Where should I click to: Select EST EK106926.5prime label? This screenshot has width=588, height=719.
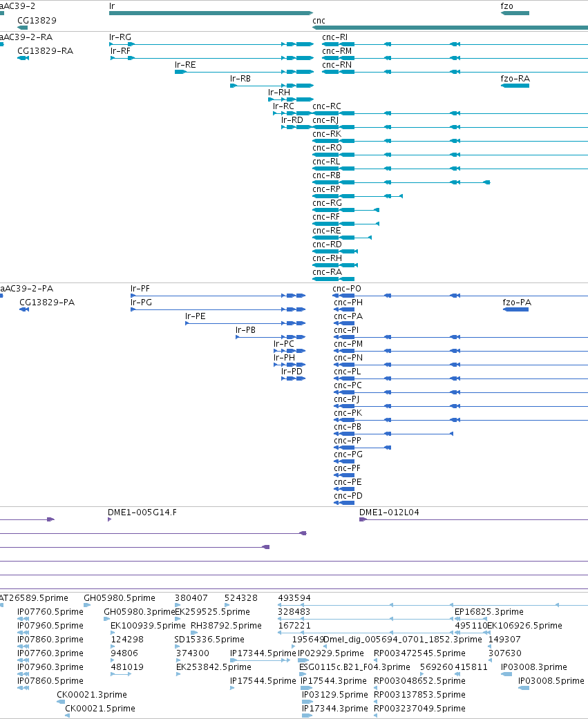524,626
